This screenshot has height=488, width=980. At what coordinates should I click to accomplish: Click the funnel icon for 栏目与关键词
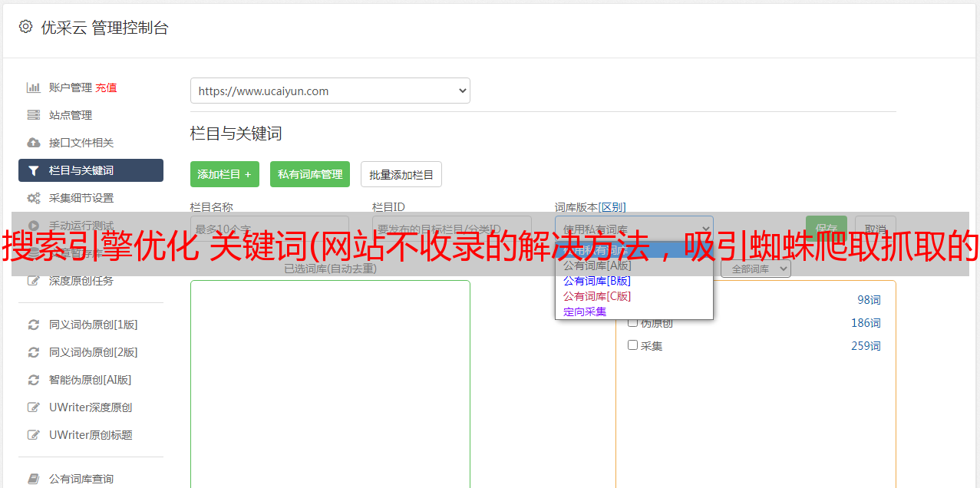[x=33, y=170]
